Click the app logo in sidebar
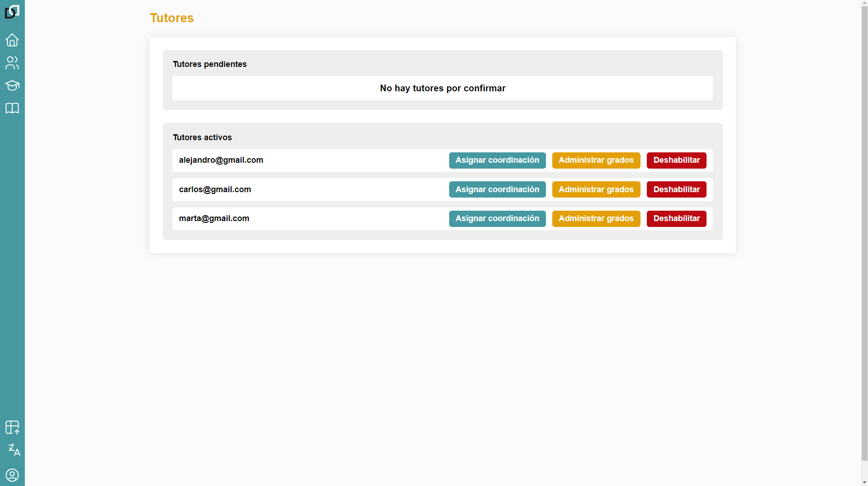The image size is (868, 486). pyautogui.click(x=12, y=12)
